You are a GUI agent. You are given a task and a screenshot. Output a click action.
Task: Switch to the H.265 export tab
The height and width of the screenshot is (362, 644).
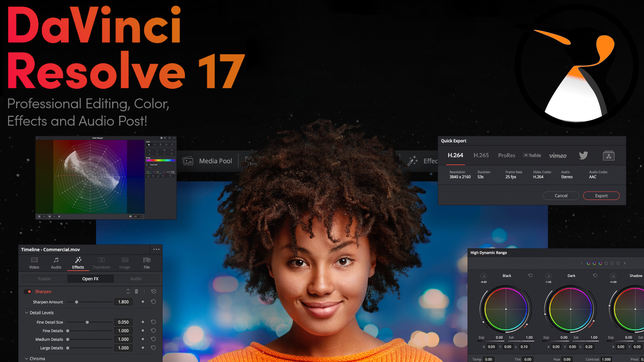click(x=481, y=156)
